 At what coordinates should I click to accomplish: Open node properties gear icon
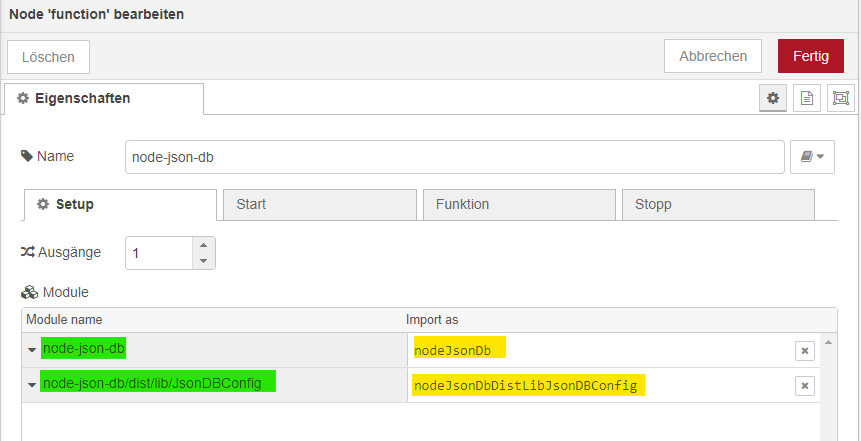(773, 98)
